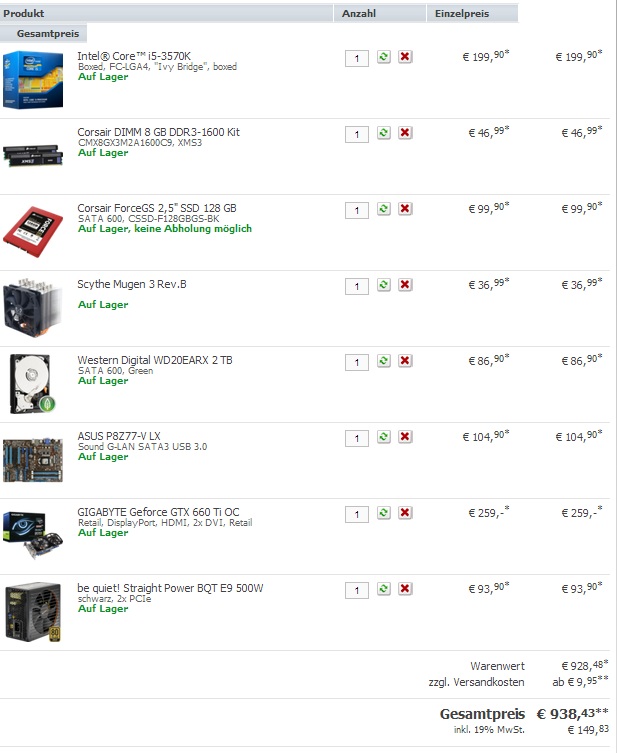Update quantity of be quiet! Straight Power

click(x=383, y=589)
